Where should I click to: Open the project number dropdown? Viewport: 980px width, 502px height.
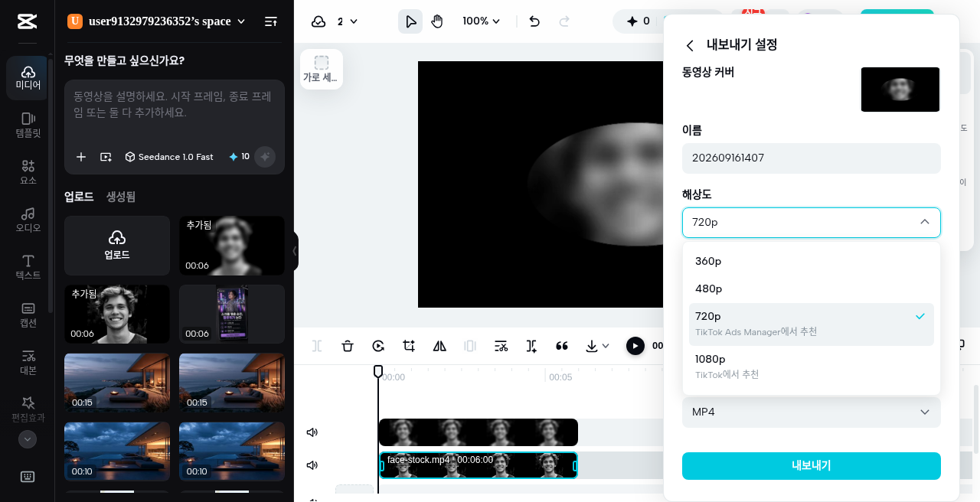click(x=348, y=21)
